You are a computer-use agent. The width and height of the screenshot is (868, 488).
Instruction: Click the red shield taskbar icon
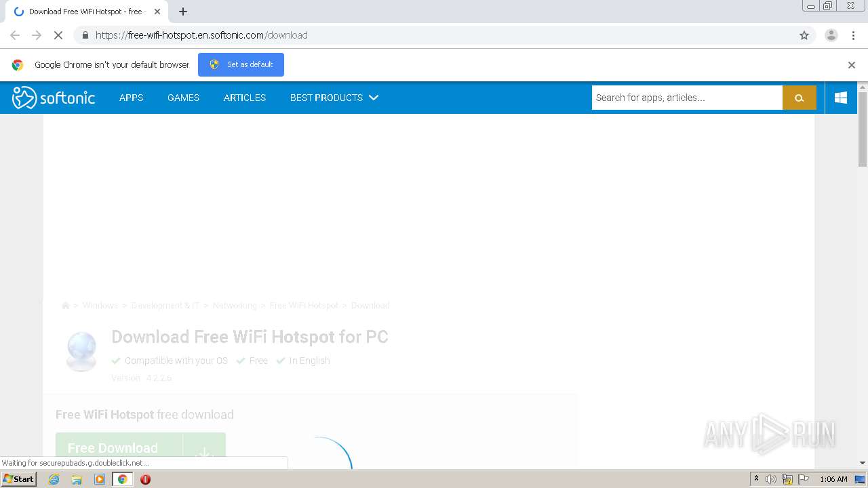[x=145, y=479]
